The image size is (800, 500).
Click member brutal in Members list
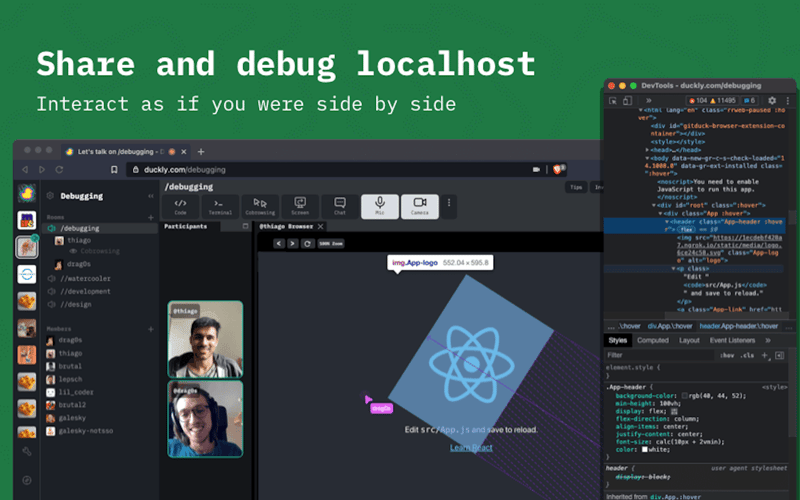pos(70,366)
